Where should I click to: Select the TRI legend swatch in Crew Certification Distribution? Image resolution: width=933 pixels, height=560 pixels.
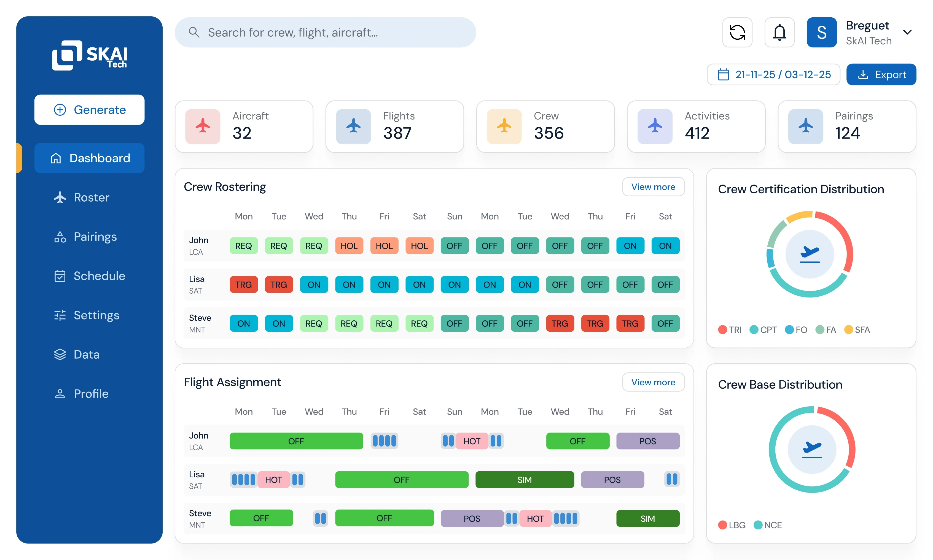(722, 329)
